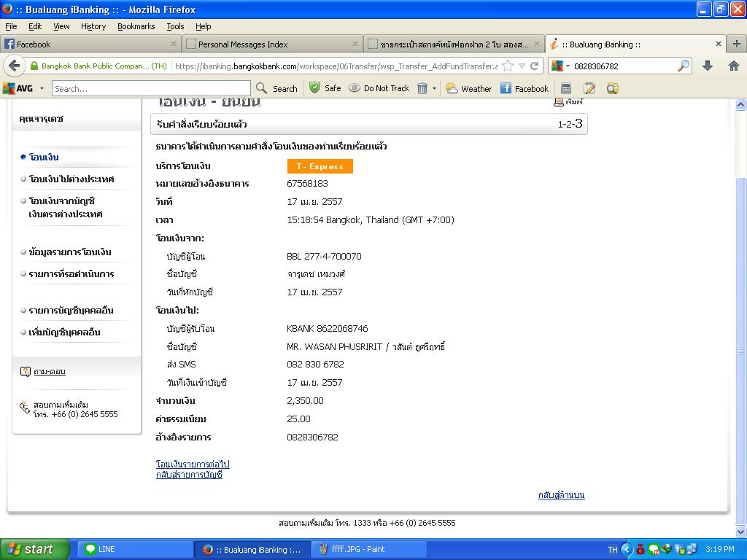This screenshot has width=747, height=560.
Task: Switch to ffff.JPG - Paint in taskbar
Action: coord(368,549)
